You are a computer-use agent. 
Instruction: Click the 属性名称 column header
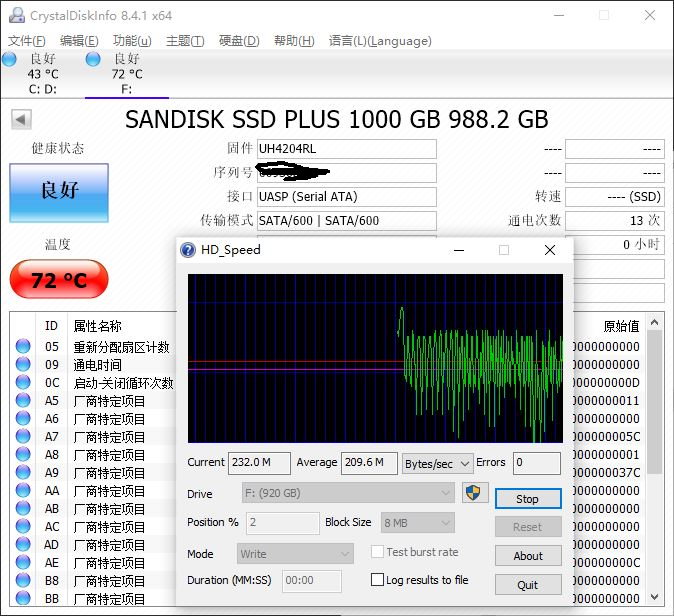coord(98,326)
